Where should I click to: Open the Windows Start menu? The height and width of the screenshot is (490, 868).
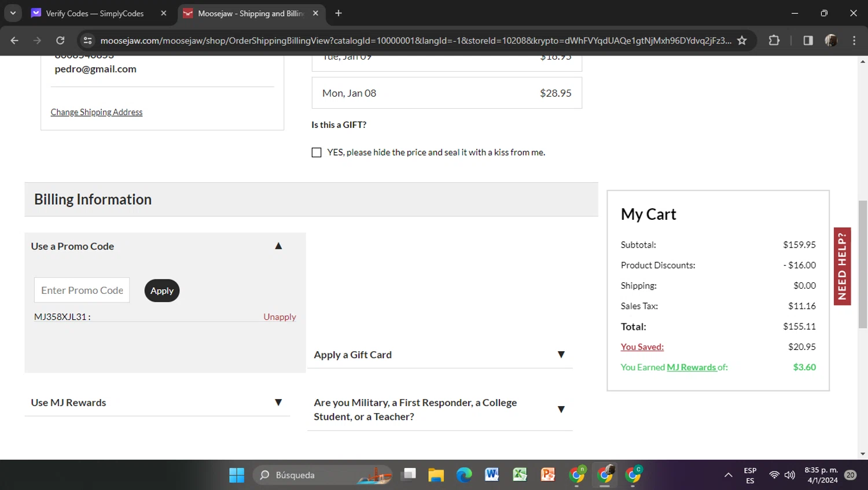[237, 475]
